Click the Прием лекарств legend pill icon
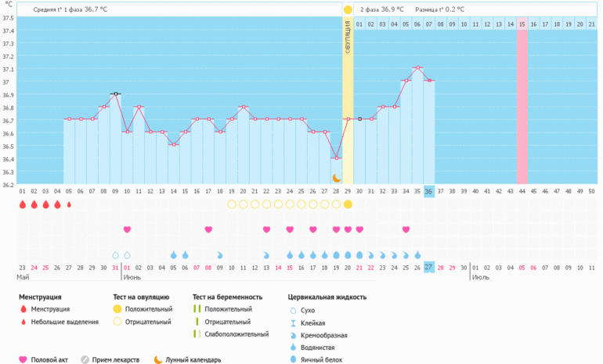Viewport: 603px width, 364px height. coord(85,360)
